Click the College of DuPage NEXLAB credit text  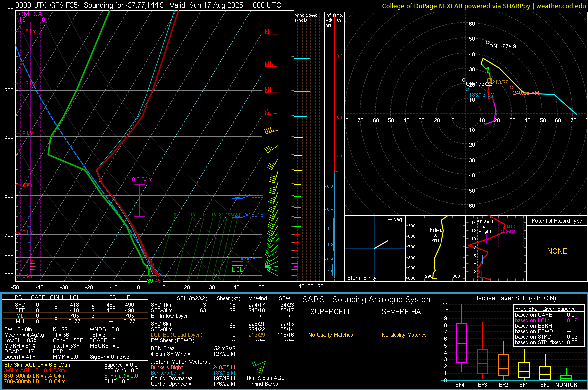[x=483, y=6]
